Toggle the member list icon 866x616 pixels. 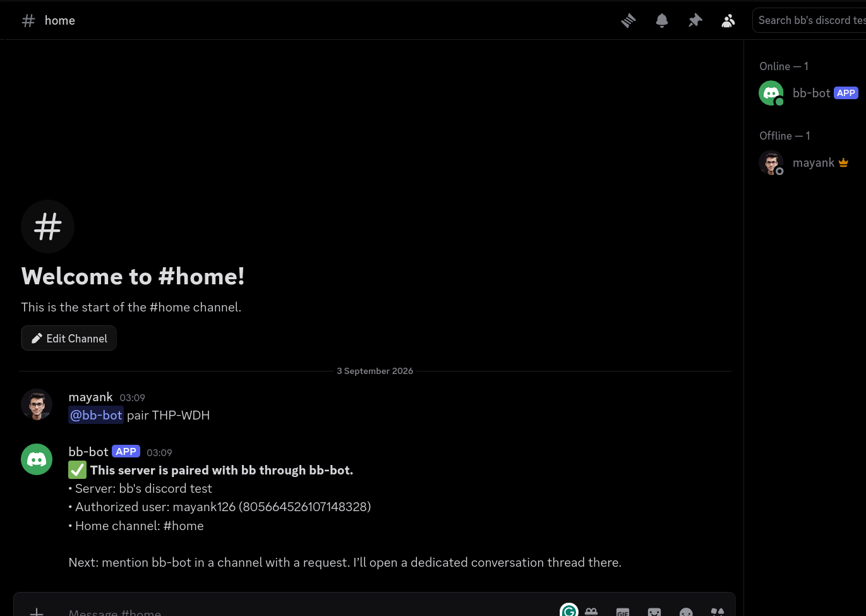pos(728,21)
